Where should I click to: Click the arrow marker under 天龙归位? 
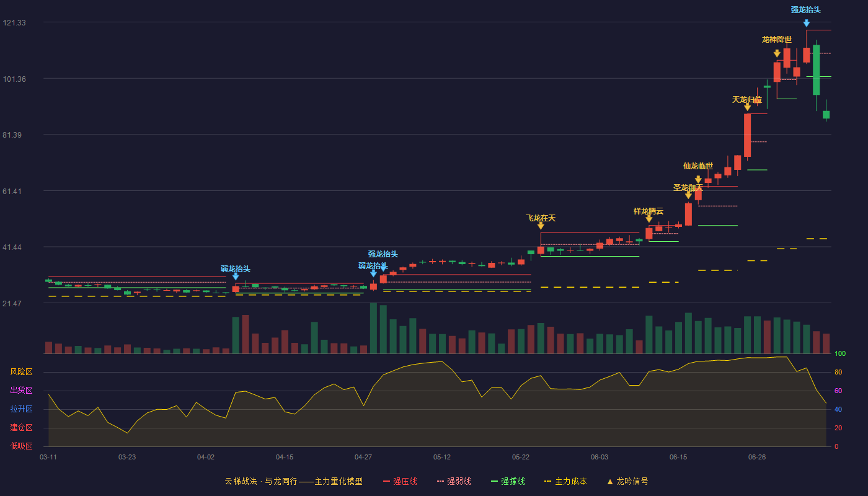click(747, 107)
